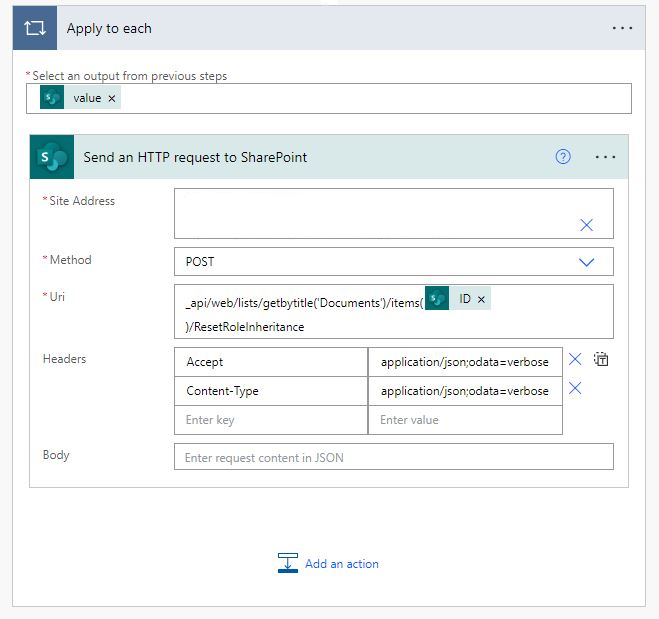Switch Headers to text mode icon

(x=601, y=359)
